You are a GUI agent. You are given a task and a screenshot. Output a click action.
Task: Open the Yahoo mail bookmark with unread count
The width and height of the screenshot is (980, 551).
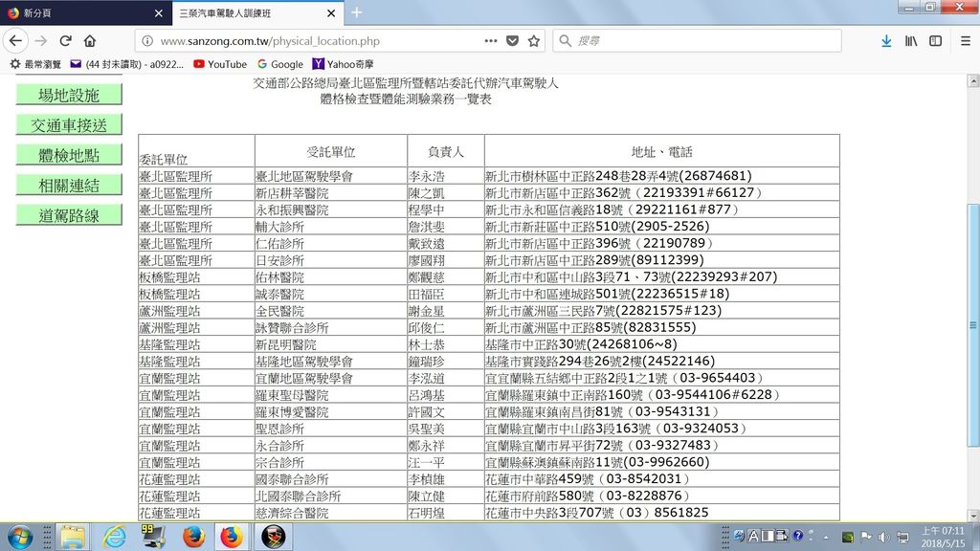[x=127, y=64]
